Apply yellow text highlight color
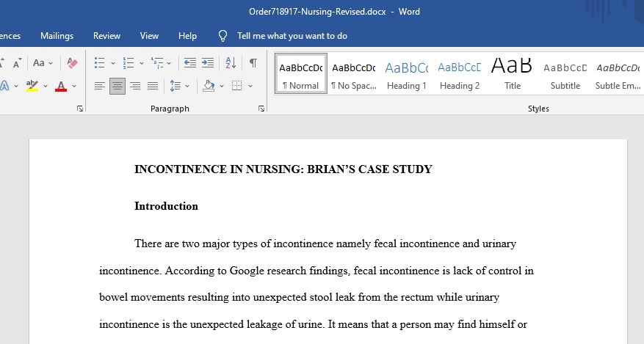The image size is (644, 344). (32, 86)
